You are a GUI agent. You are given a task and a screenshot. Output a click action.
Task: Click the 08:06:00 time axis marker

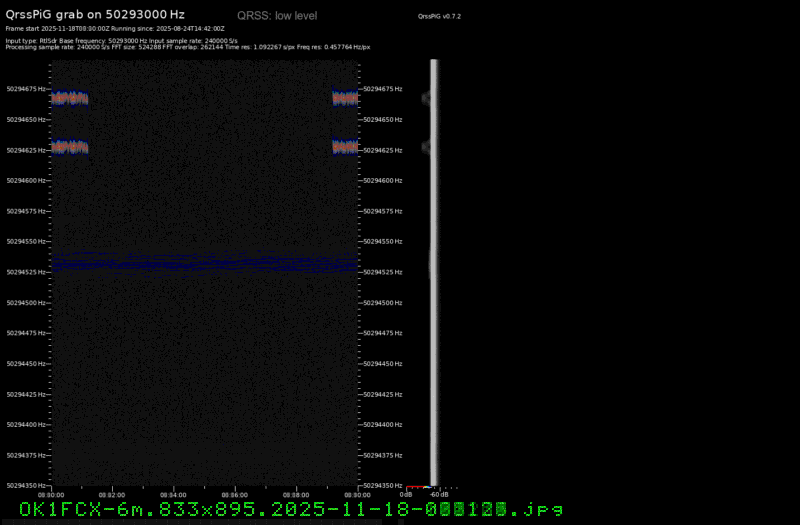coord(235,494)
